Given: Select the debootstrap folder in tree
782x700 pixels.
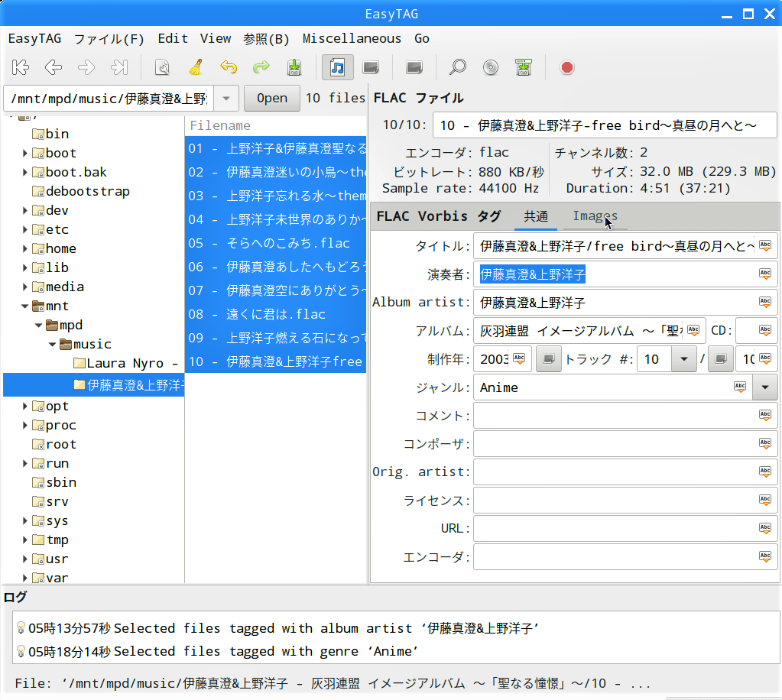Looking at the screenshot, I should pyautogui.click(x=87, y=192).
